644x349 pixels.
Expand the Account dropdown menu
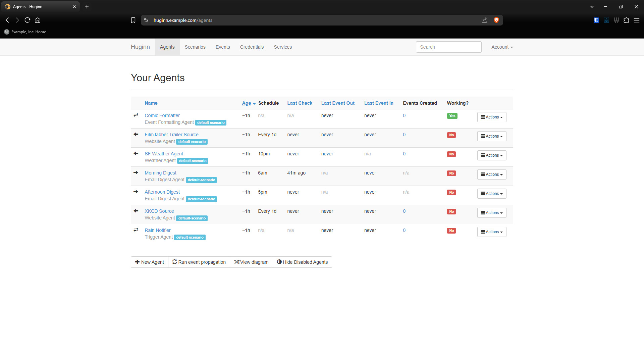[x=502, y=47]
